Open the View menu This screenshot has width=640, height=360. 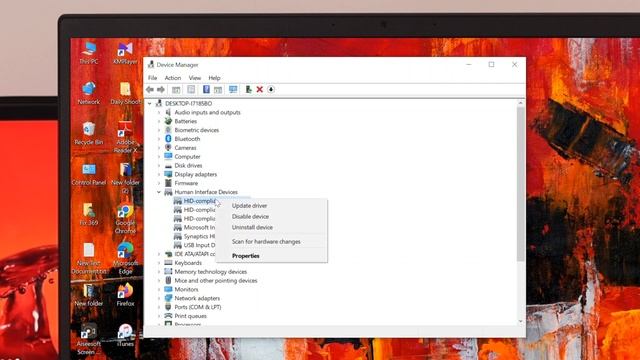click(195, 78)
